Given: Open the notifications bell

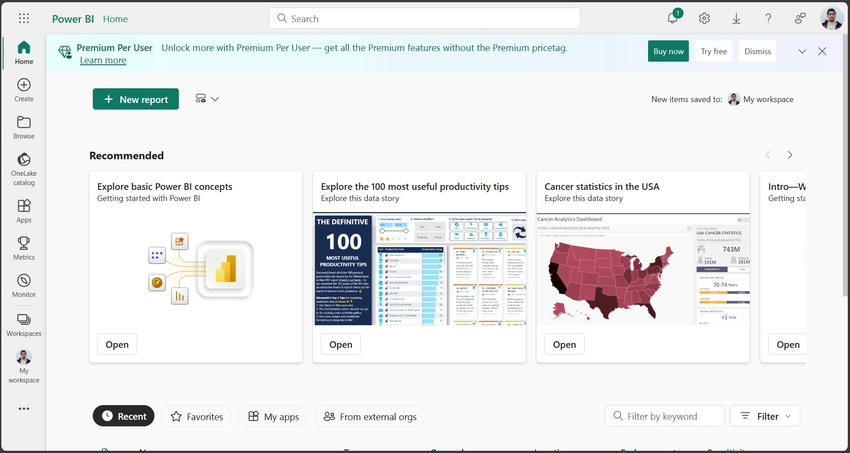Looking at the screenshot, I should [x=673, y=18].
